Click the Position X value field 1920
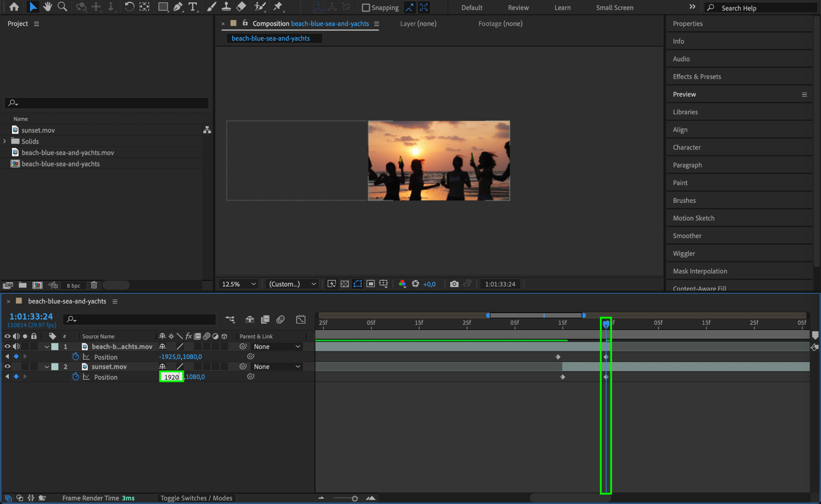 click(172, 377)
